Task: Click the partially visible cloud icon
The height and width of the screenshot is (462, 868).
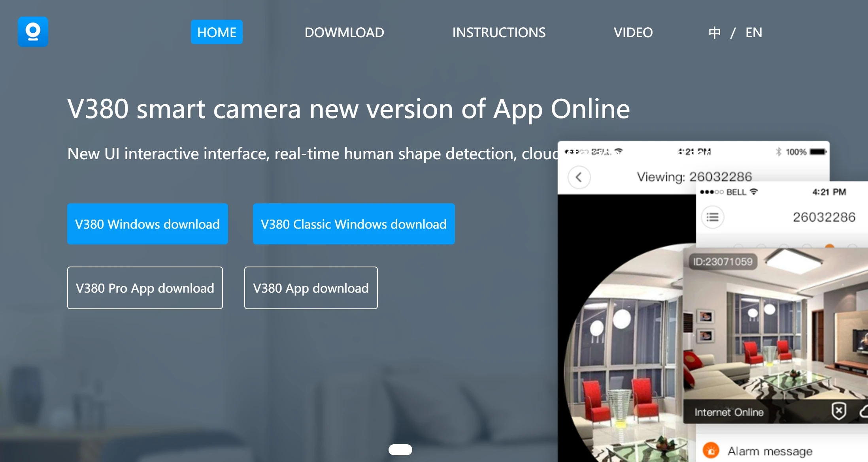Action: pos(864,412)
